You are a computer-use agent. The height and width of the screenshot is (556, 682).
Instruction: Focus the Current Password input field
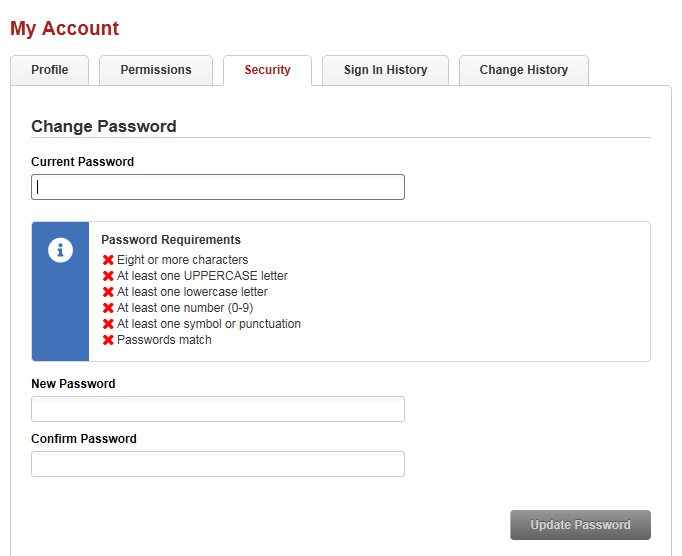[x=218, y=187]
